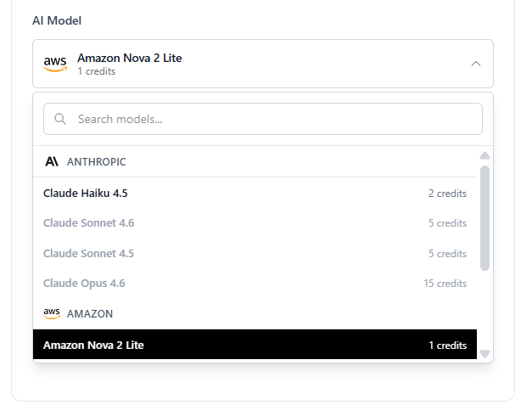Collapse the AI Model dropdown chevron

point(476,64)
